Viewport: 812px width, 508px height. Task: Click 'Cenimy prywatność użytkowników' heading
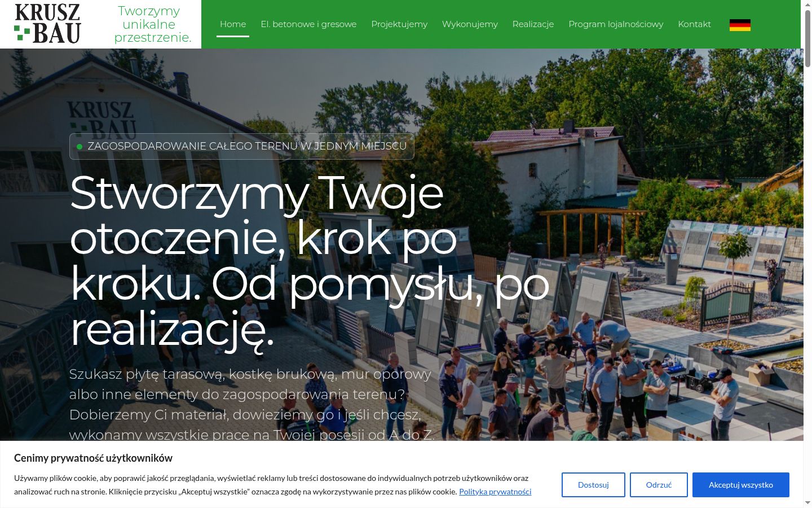93,458
